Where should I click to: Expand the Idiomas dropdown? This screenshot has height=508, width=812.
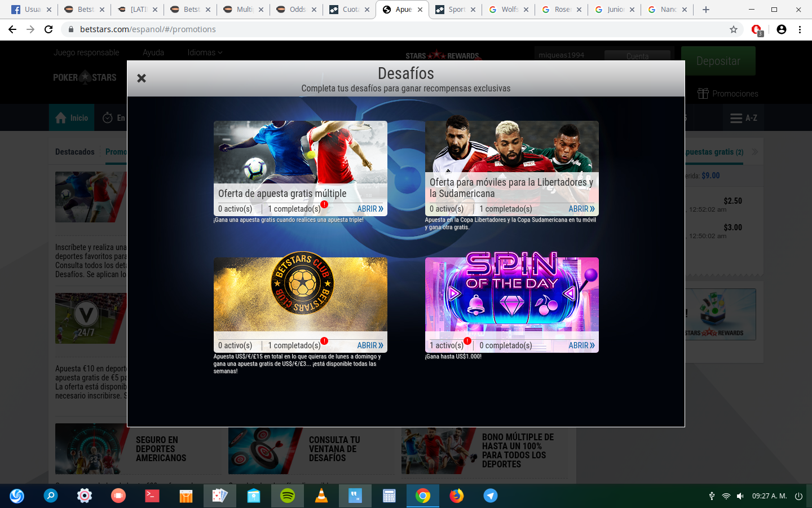click(205, 52)
